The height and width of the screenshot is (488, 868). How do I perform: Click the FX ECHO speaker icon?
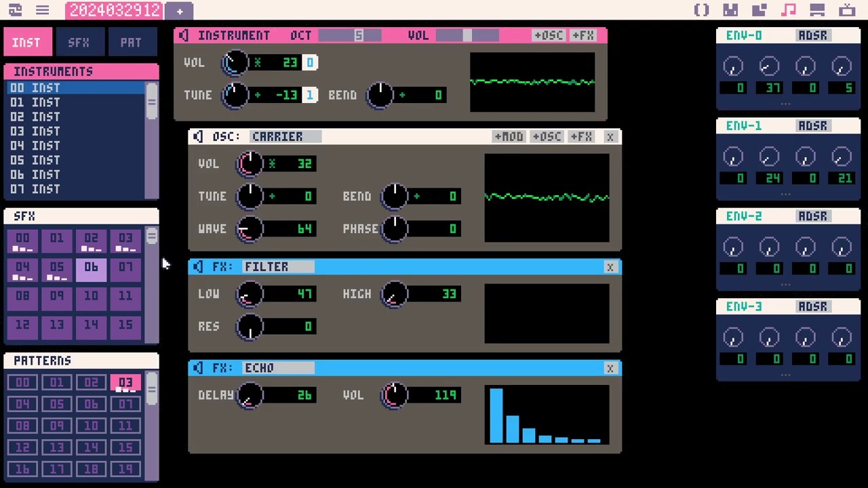click(197, 367)
